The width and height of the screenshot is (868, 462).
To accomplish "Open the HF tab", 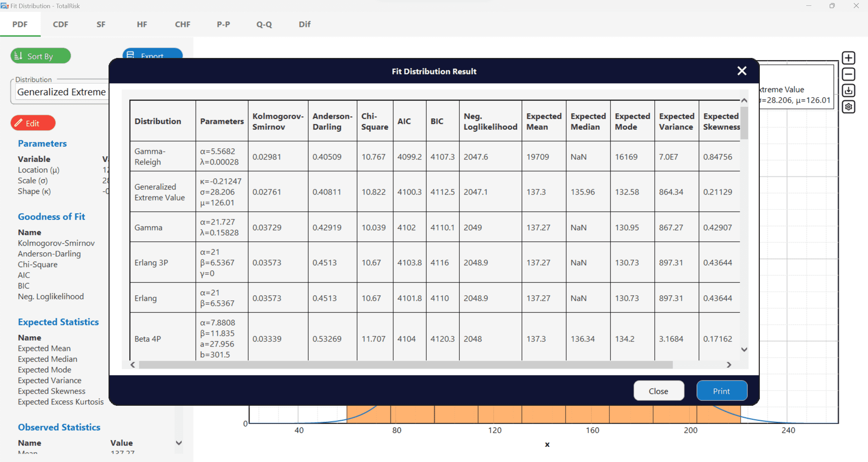I will (x=142, y=24).
